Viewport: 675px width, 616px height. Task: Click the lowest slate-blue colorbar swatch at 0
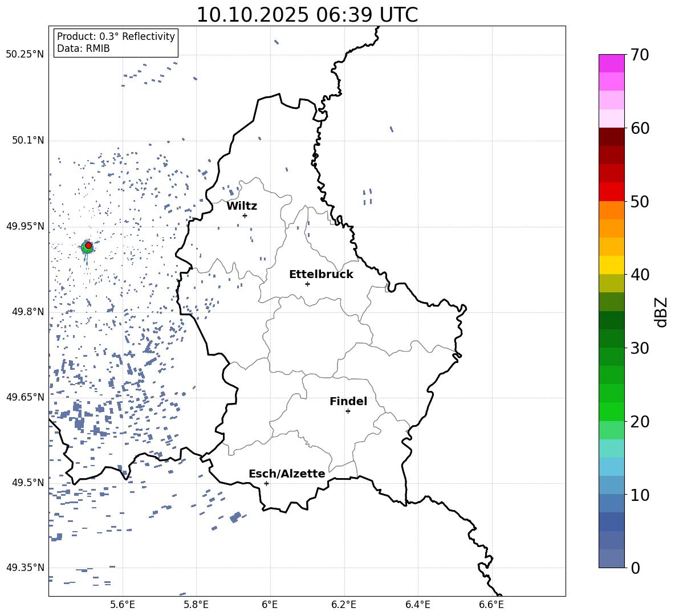[x=612, y=558]
